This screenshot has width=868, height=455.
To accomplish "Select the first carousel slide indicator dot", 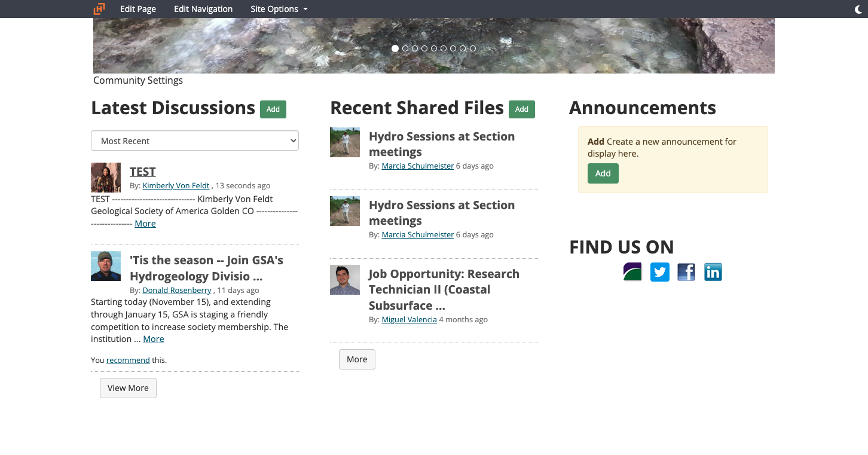I will pos(395,48).
